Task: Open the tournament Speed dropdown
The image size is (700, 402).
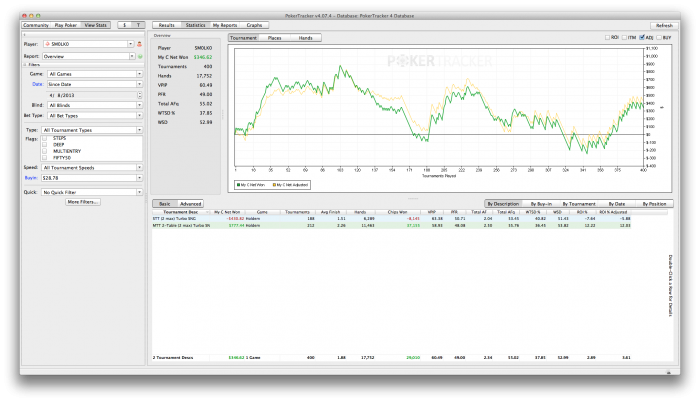Action: [x=139, y=167]
